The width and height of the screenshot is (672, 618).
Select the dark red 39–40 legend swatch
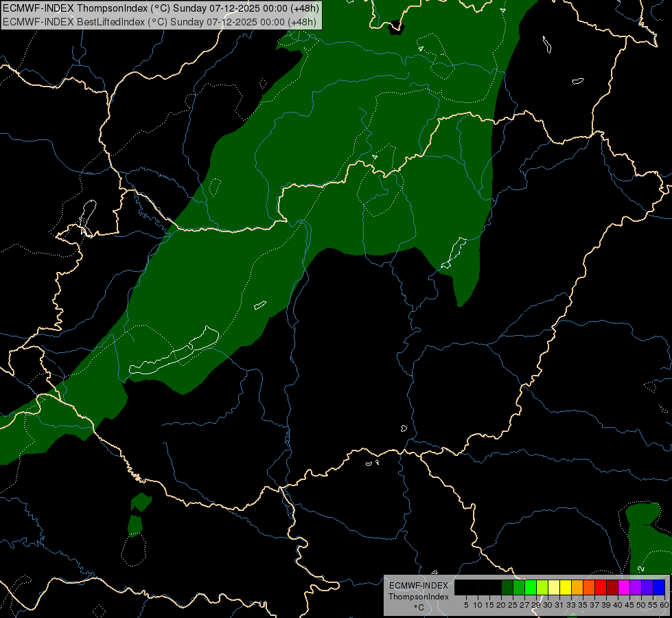point(612,587)
